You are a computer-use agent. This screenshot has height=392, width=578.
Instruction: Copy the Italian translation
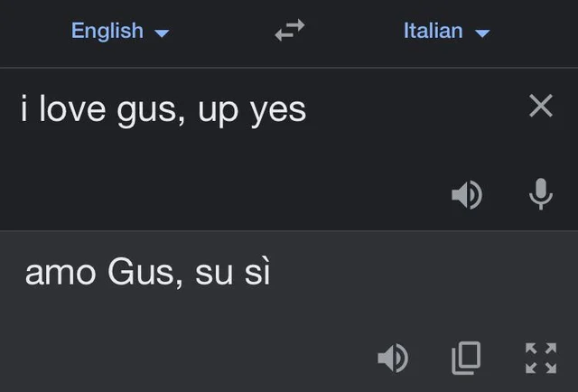pos(466,359)
